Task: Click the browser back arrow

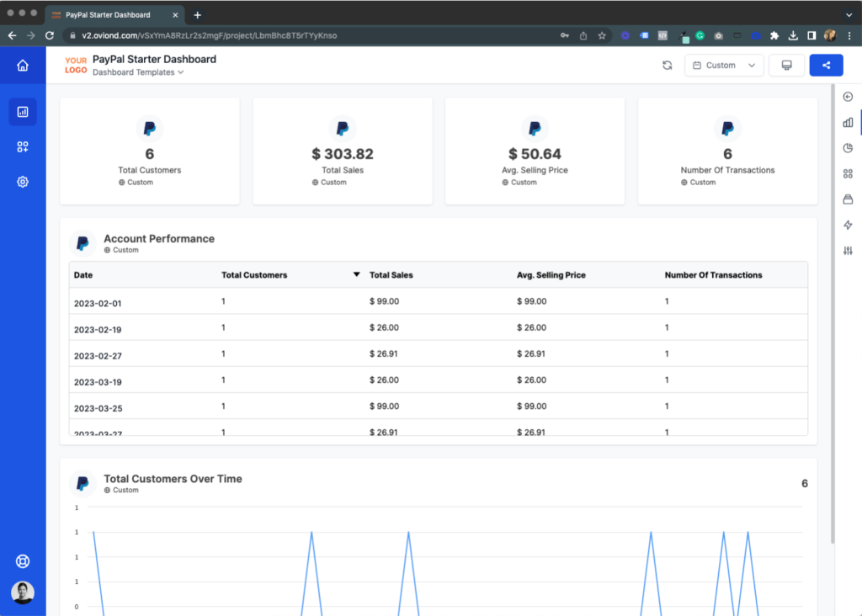Action: (12, 35)
